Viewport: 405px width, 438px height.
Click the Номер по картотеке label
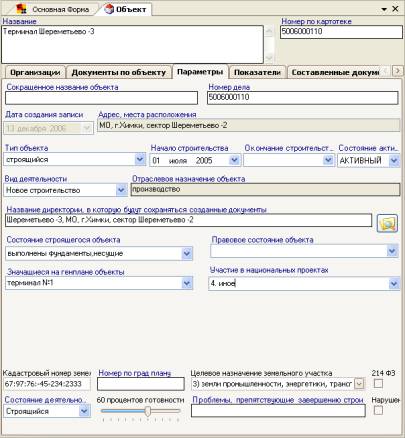316,21
